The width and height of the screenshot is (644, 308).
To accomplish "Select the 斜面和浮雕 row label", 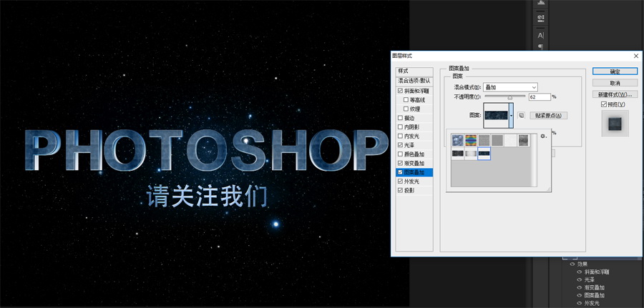I will tap(415, 91).
